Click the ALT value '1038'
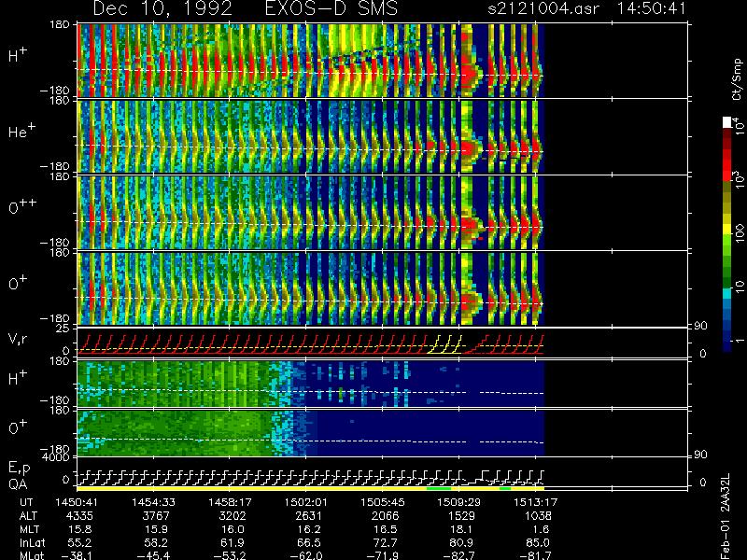The height and width of the screenshot is (560, 747). click(x=538, y=516)
